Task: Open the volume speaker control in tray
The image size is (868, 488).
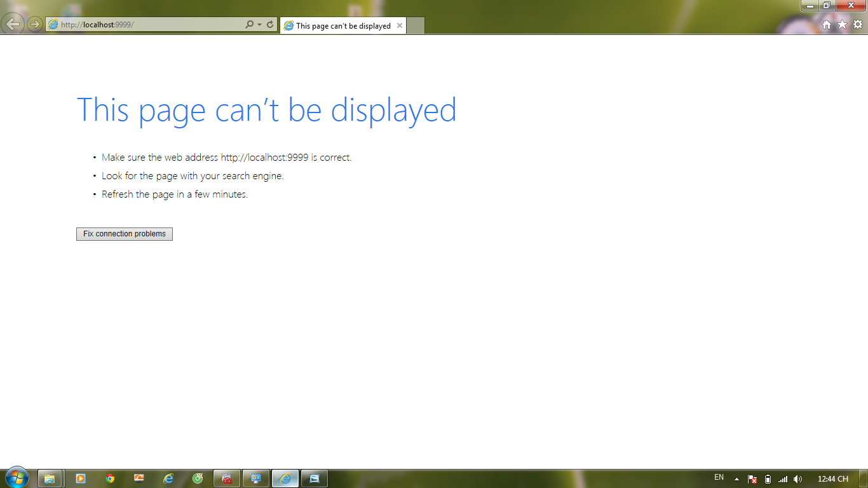Action: point(797,479)
